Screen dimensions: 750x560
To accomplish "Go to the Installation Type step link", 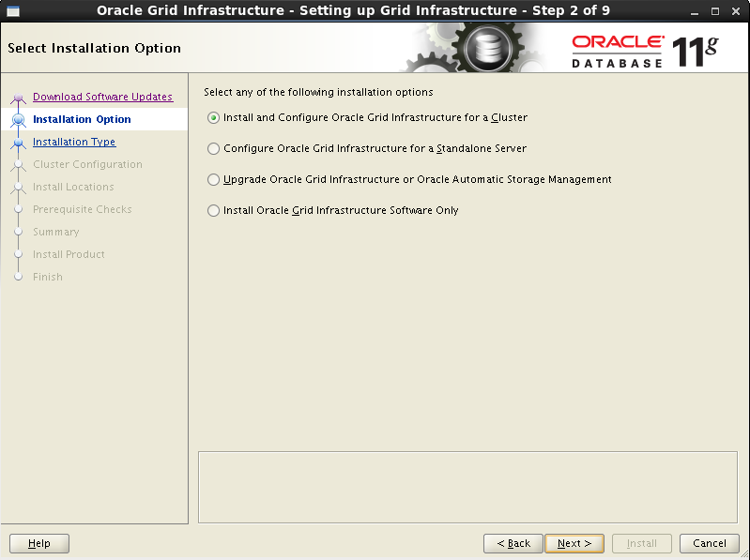I will [x=74, y=142].
